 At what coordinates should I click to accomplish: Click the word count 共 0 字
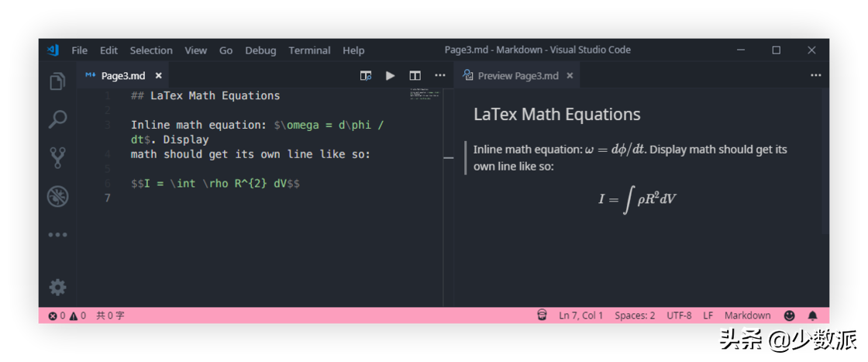click(x=110, y=315)
